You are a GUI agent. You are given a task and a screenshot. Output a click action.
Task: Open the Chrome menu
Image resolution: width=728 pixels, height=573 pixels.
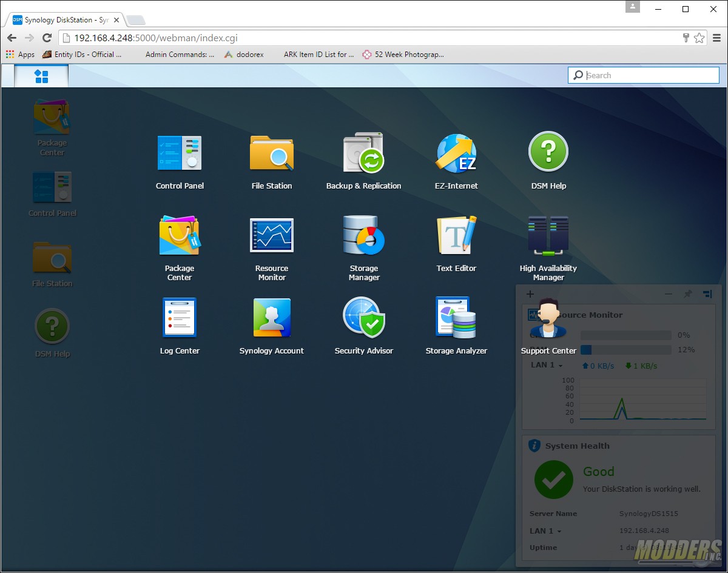[716, 38]
